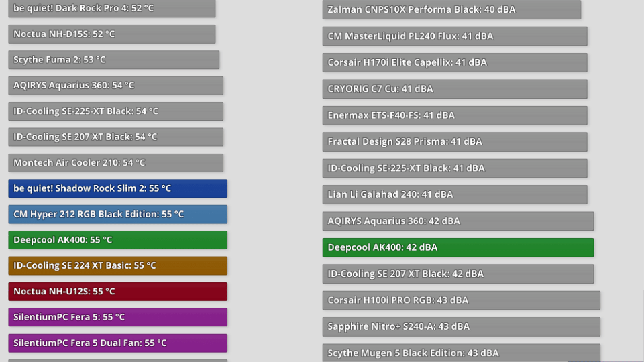Select the SilentiumPC Fera 5 Dual Fan bar
This screenshot has width=644, height=362.
pos(118,343)
